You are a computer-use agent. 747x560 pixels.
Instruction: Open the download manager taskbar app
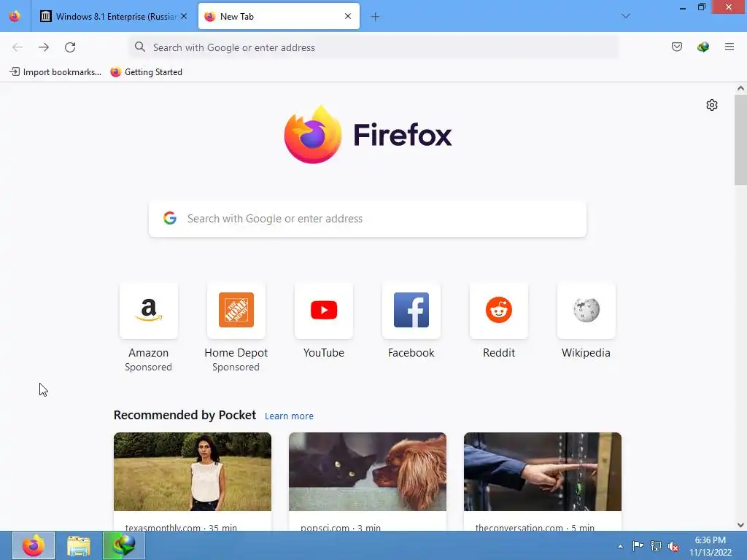click(x=124, y=545)
